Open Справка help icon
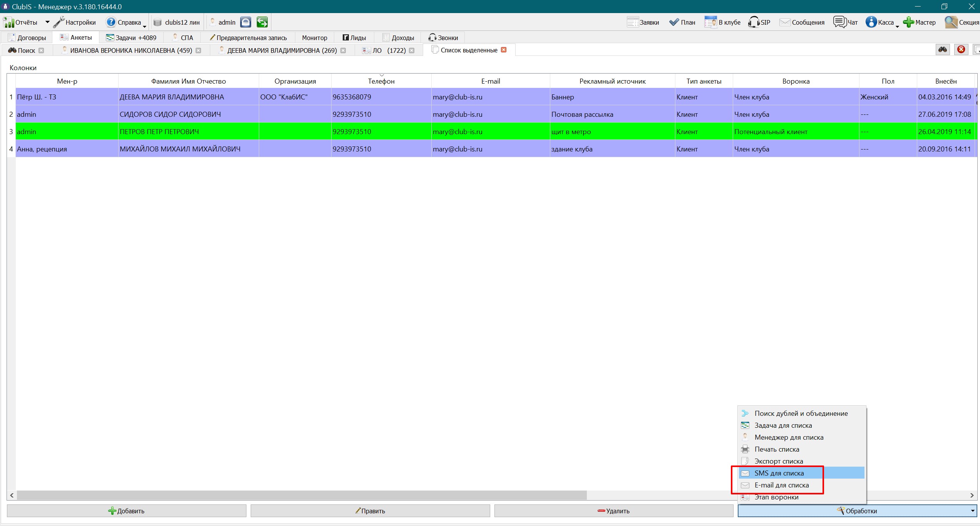Image resolution: width=980 pixels, height=526 pixels. (111, 22)
